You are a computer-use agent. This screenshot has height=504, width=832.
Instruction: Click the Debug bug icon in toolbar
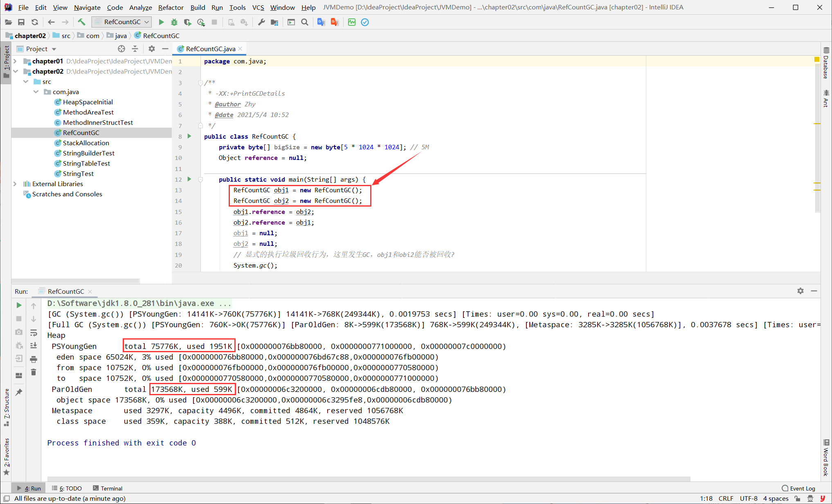coord(174,22)
